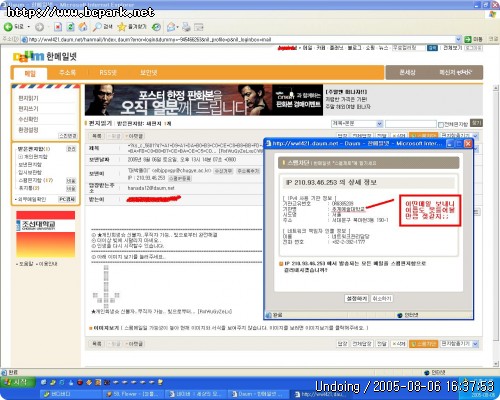Click the bottom orange 스팸차단 button
The width and height of the screenshot is (500, 400).
[x=423, y=344]
